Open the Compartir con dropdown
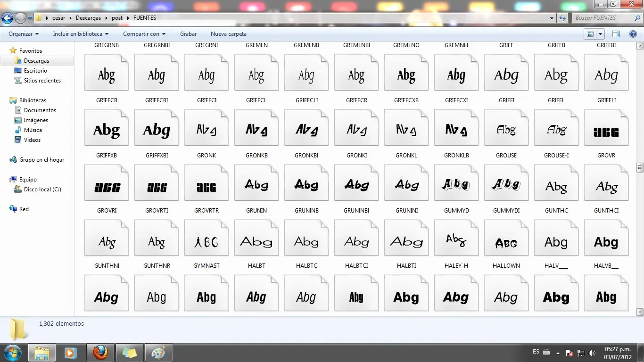The height and width of the screenshot is (362, 644). click(144, 34)
